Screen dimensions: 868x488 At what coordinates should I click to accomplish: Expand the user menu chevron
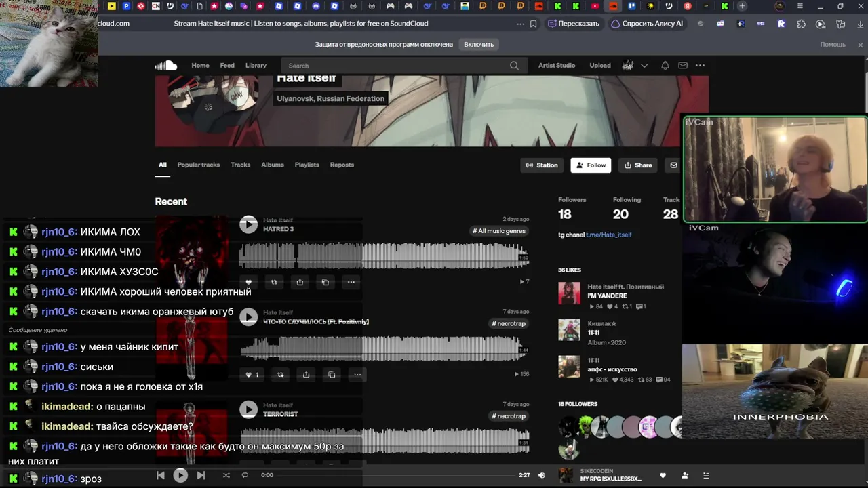pyautogui.click(x=644, y=66)
